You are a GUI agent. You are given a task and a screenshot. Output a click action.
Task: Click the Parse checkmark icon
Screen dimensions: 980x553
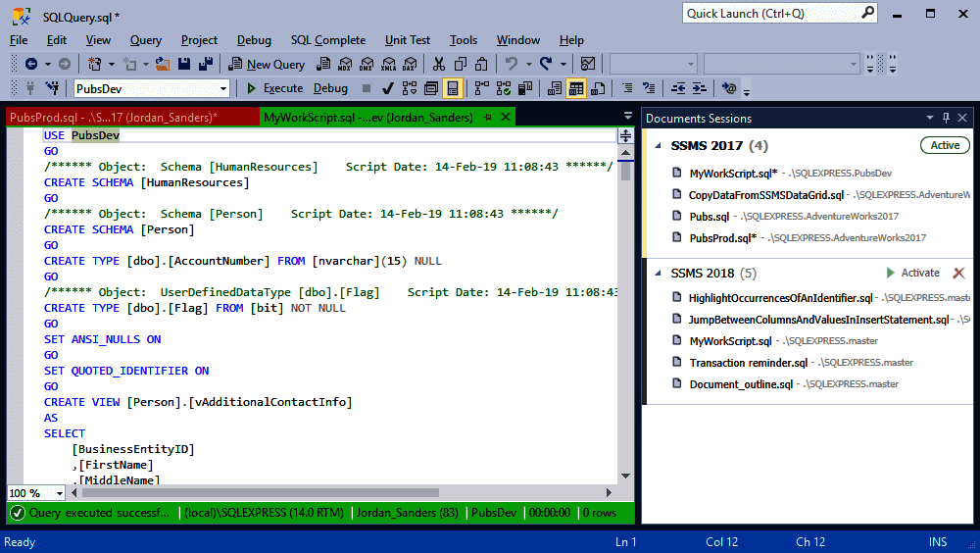[x=388, y=88]
